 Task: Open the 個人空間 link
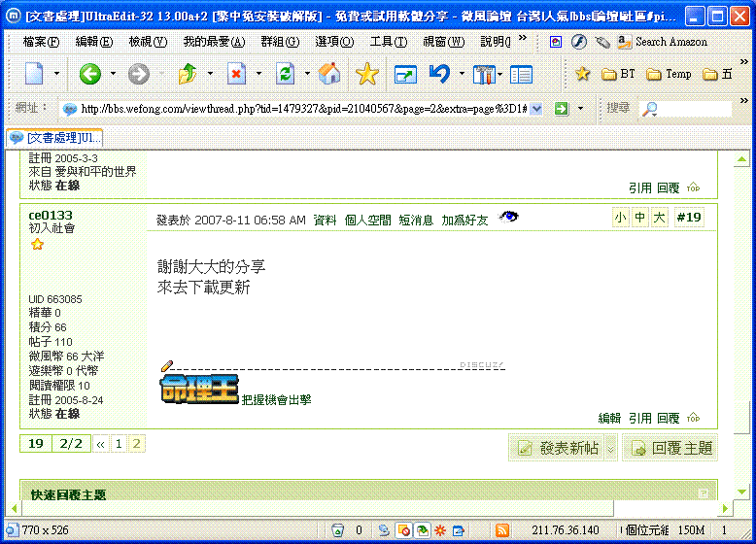pos(368,221)
